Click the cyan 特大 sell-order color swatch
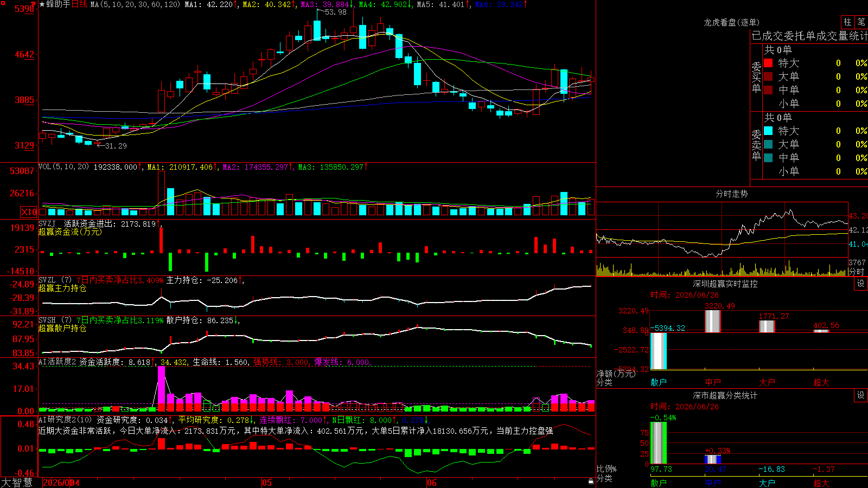 click(x=768, y=131)
